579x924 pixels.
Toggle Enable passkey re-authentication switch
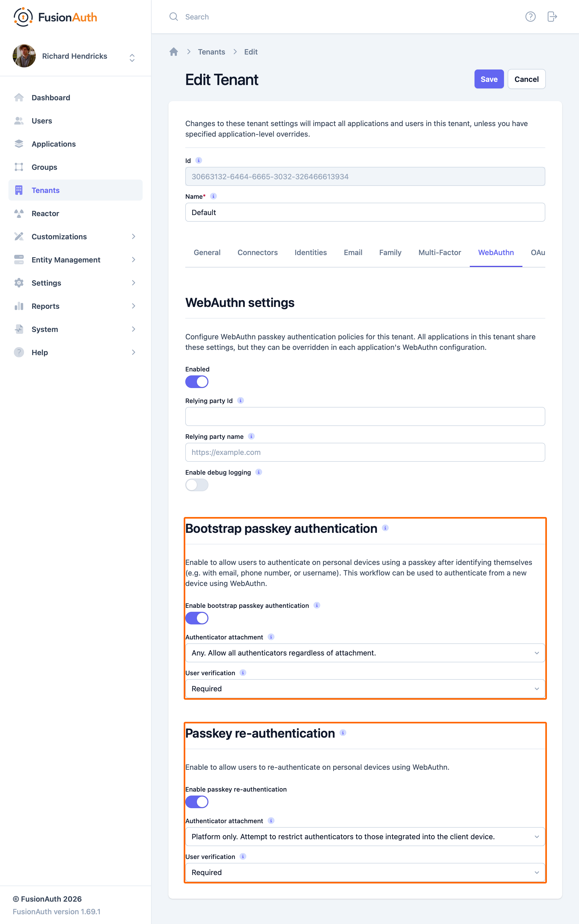197,802
